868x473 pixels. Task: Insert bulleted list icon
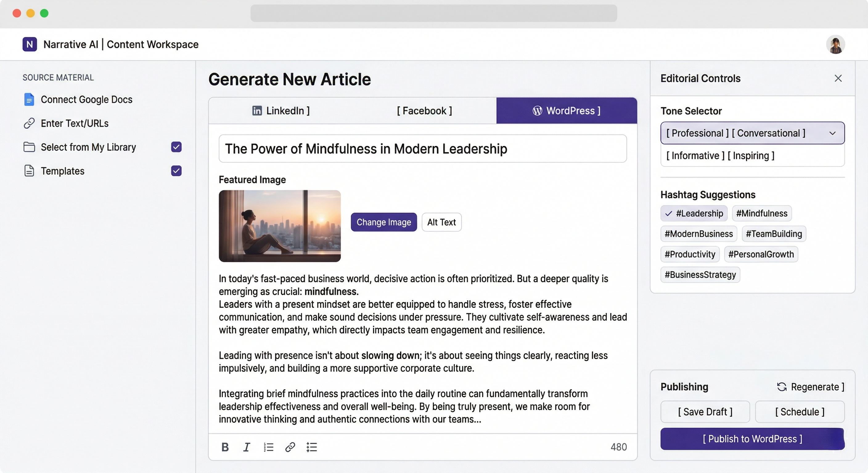coord(312,447)
